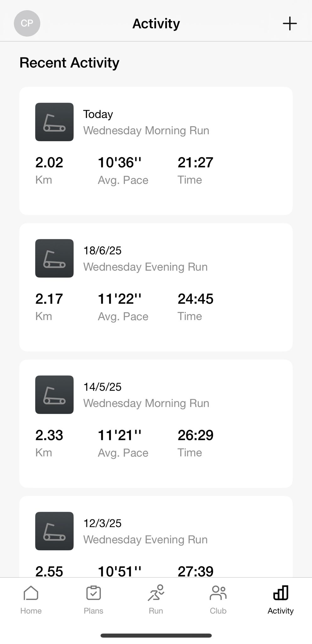This screenshot has height=644, width=312.
Task: Open the Plans tab
Action: point(93,599)
